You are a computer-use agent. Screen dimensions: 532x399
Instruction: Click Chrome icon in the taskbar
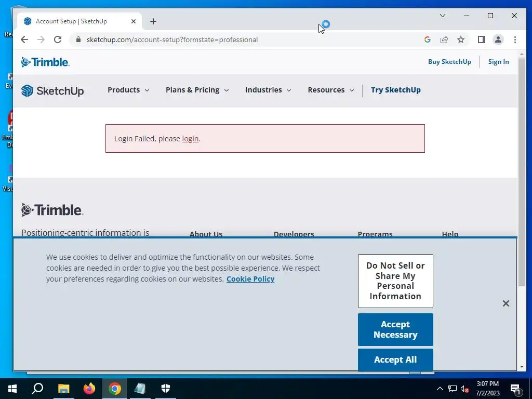coord(115,389)
